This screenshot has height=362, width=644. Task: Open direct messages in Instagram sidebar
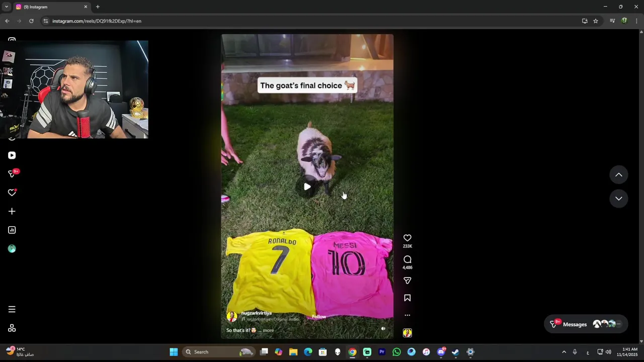click(x=12, y=174)
